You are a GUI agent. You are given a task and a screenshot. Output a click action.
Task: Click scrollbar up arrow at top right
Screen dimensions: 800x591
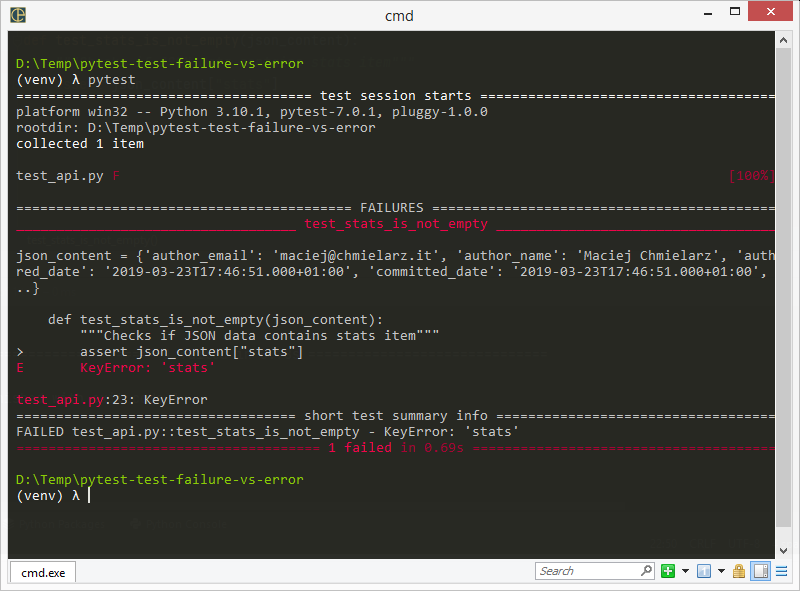coord(784,38)
